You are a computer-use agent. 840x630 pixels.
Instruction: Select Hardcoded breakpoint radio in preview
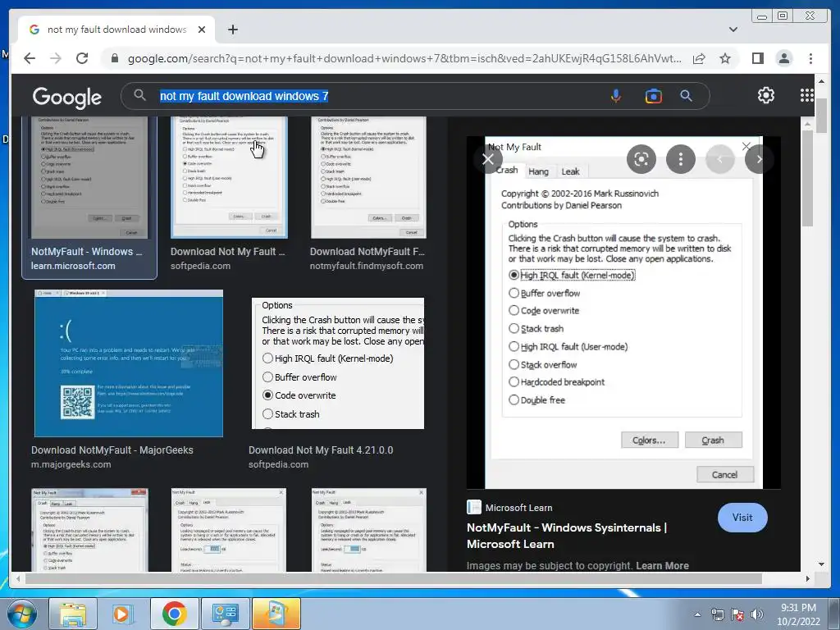tap(514, 382)
